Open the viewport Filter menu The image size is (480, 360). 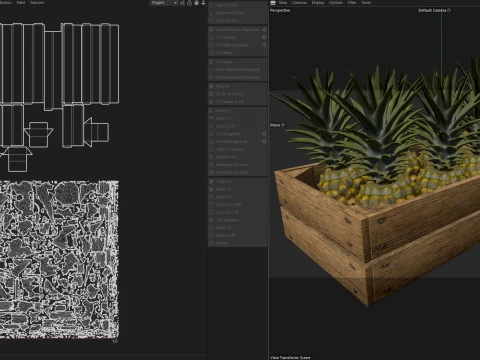352,3
